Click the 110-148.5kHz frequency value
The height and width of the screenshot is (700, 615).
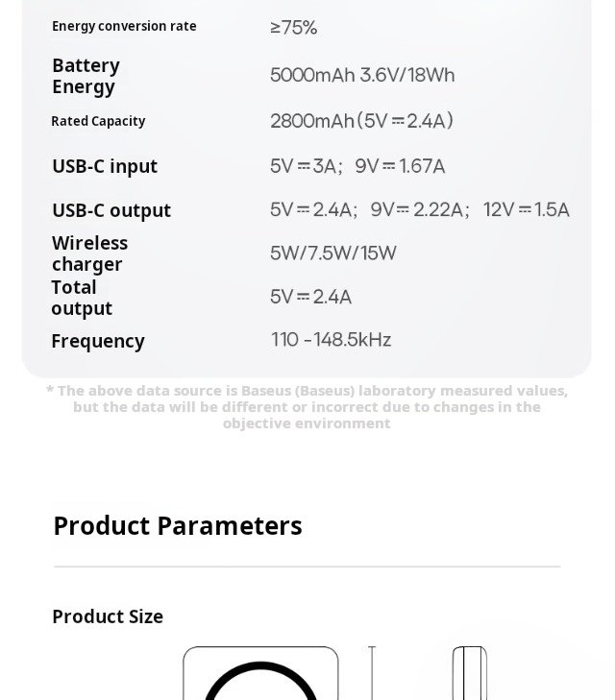[x=332, y=340]
